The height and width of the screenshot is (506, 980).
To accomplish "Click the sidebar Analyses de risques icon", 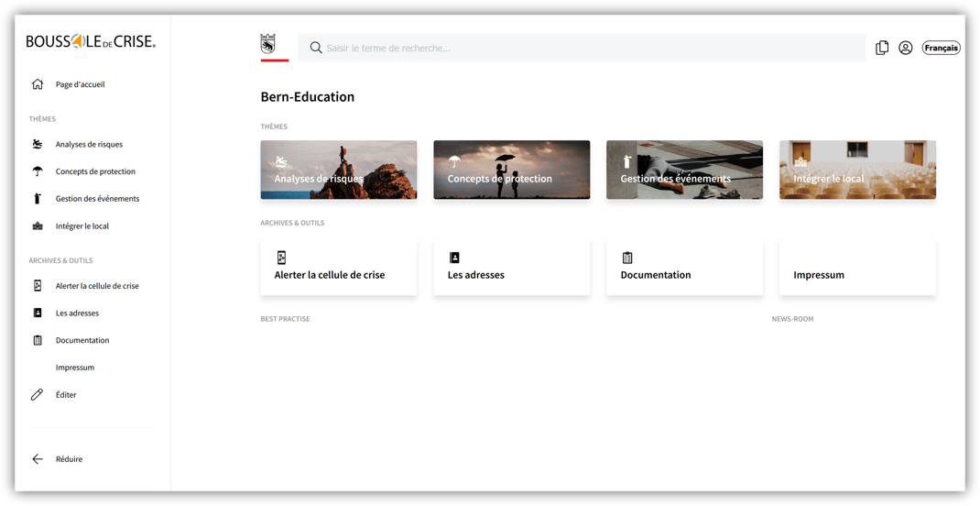I will [38, 145].
